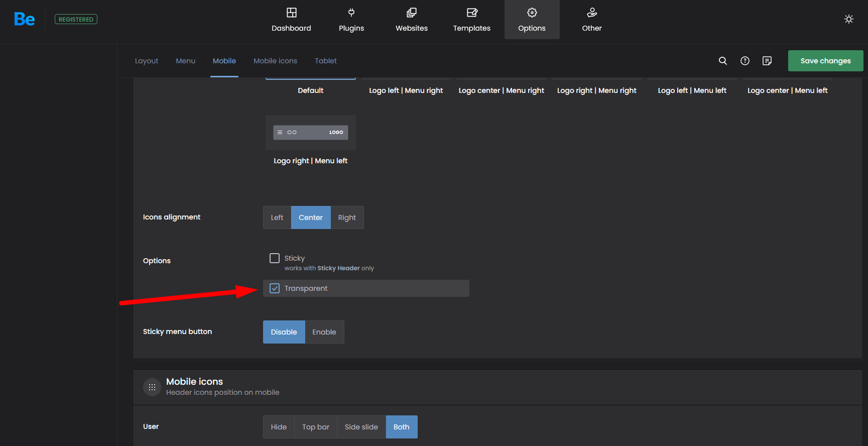The height and width of the screenshot is (446, 868).
Task: Click the REGISTERED badge
Action: pos(76,20)
